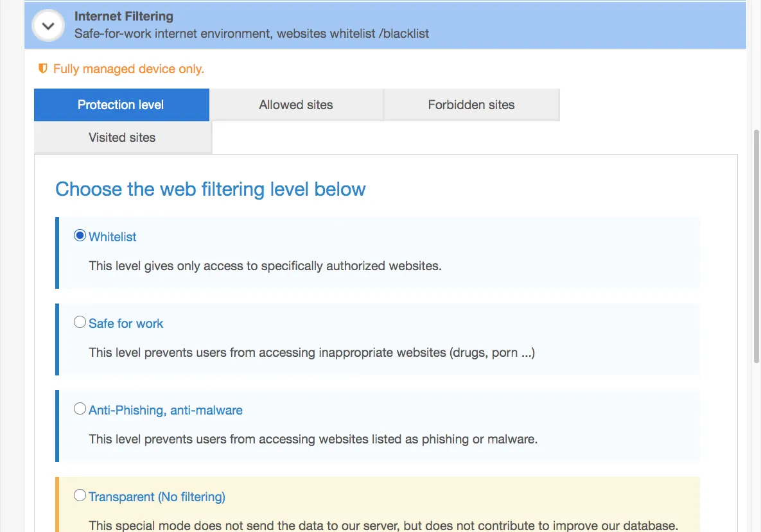
Task: Click the orange shield managed-device icon
Action: click(x=43, y=69)
